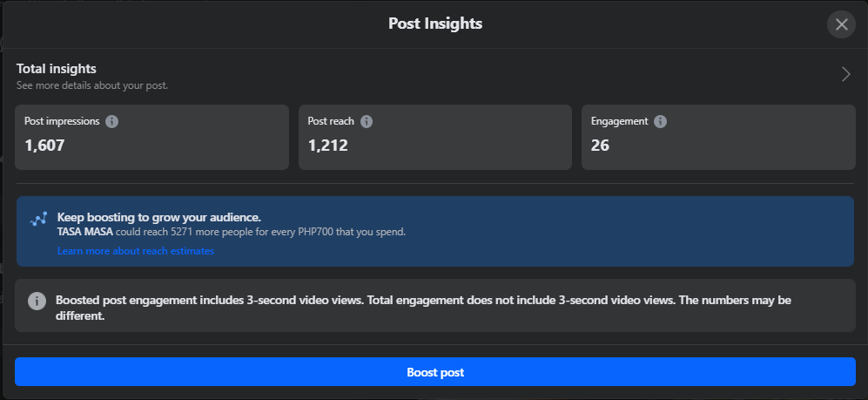868x400 pixels.
Task: Click 'Keep boosting to grow your audience' heading
Action: point(159,217)
